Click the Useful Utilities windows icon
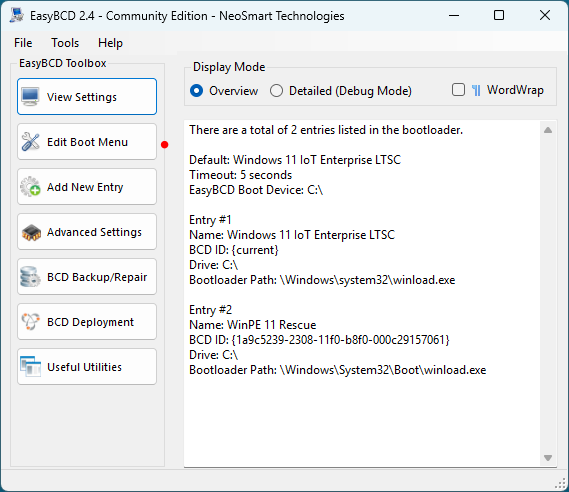This screenshot has height=492, width=569. coord(30,366)
